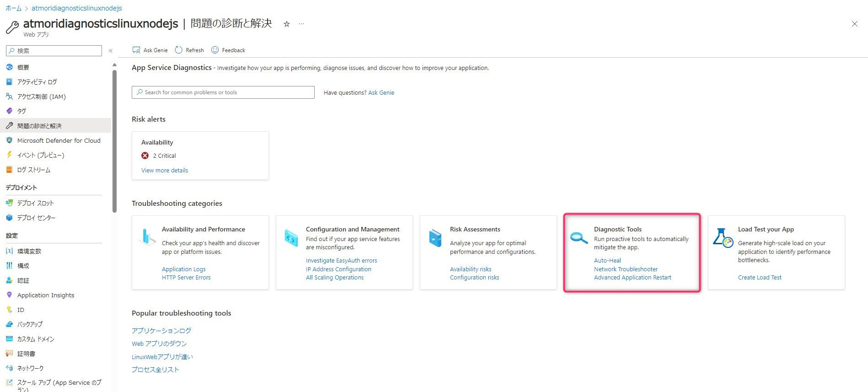The width and height of the screenshot is (868, 392).
Task: Open the Auto-Heal link
Action: 607,261
